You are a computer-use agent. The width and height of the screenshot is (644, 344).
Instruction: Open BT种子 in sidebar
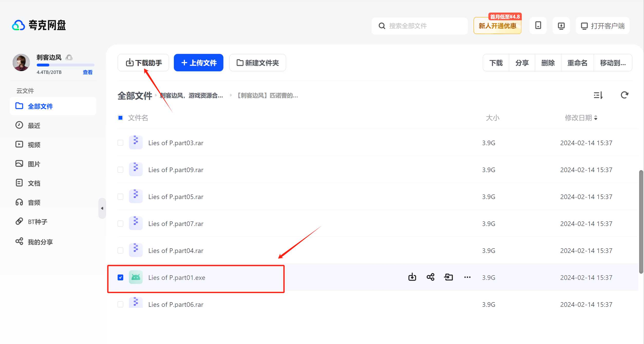click(53, 222)
